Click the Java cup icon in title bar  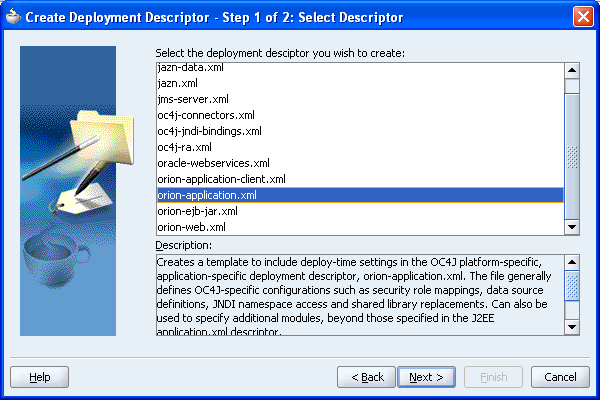(x=13, y=17)
